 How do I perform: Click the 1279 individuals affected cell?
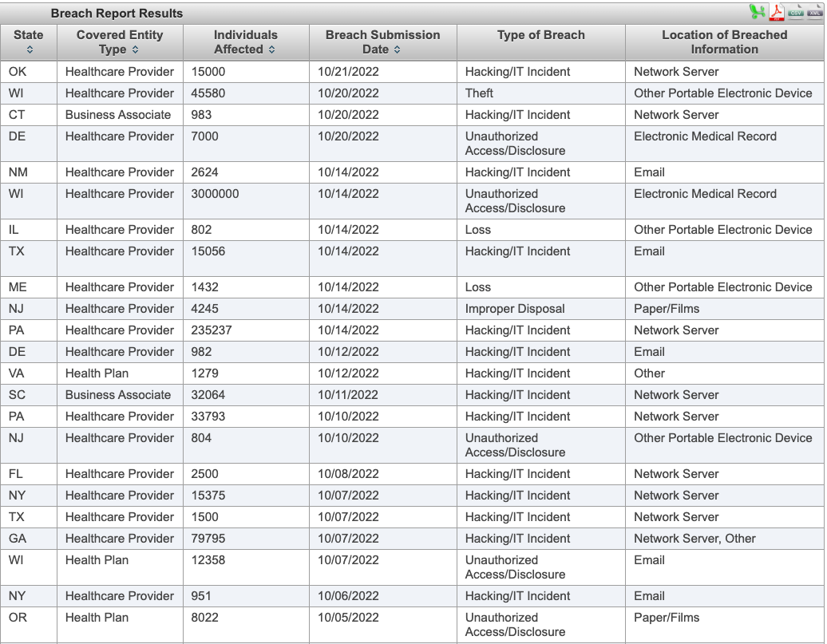(247, 374)
